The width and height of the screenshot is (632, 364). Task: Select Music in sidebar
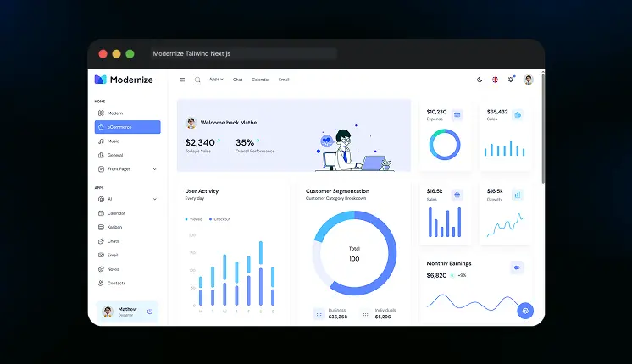click(x=127, y=141)
